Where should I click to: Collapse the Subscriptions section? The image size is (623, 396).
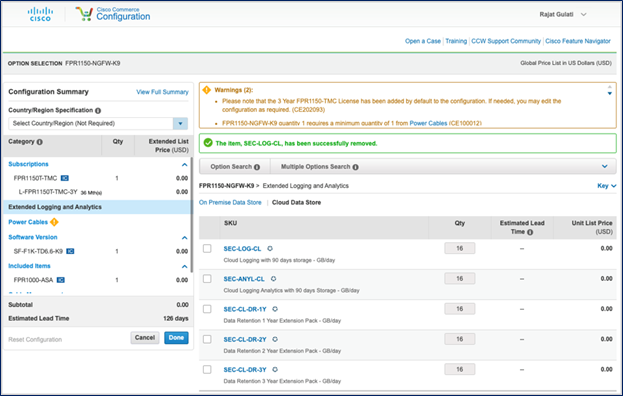184,164
